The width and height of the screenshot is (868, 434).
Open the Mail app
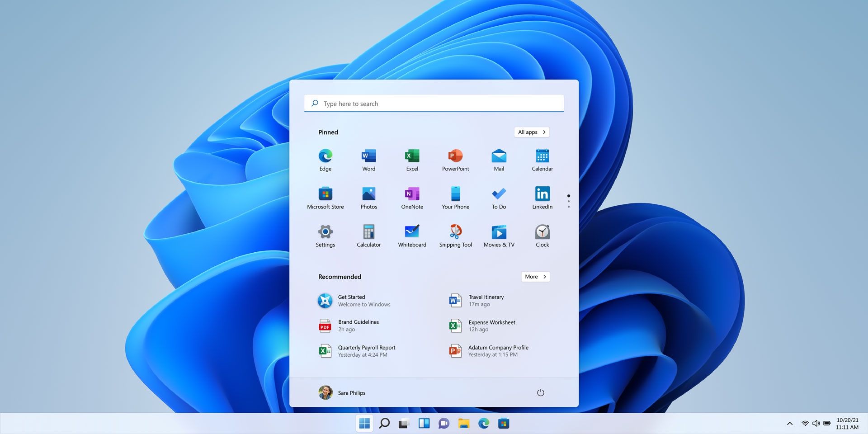(499, 157)
